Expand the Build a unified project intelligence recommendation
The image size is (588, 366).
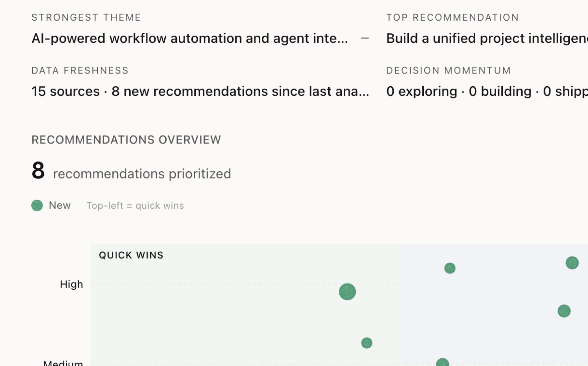pyautogui.click(x=487, y=38)
